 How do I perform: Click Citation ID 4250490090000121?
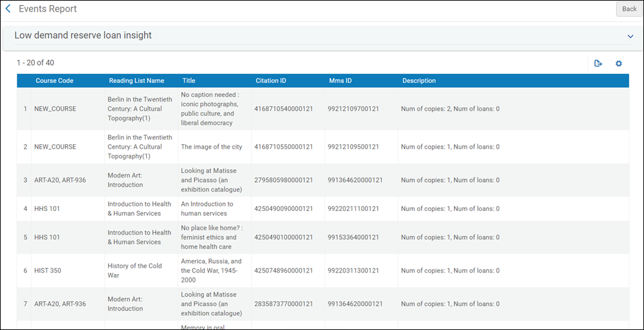284,208
